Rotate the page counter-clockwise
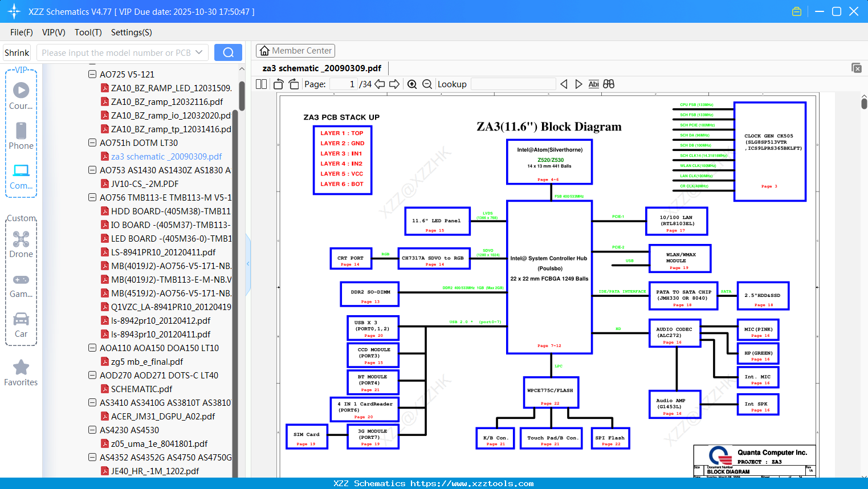This screenshot has height=489, width=868. 279,84
